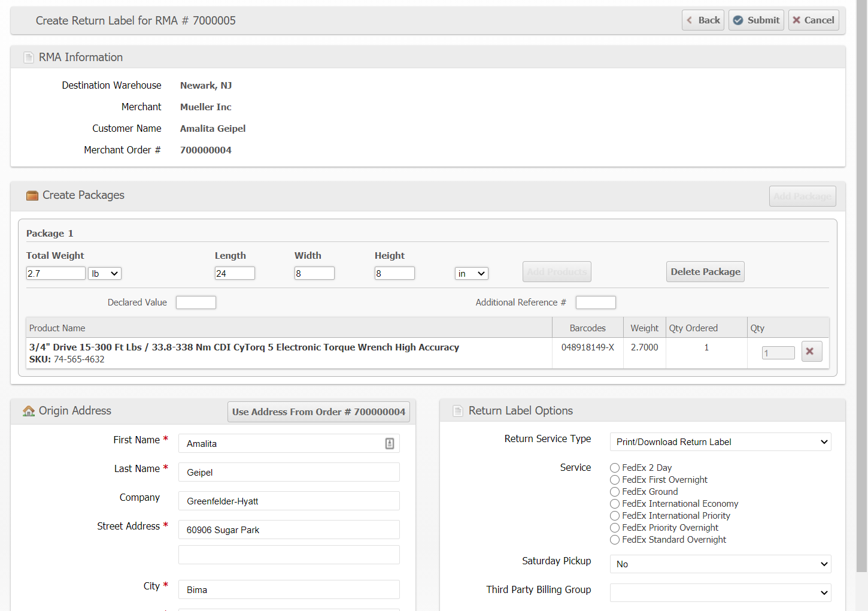Cancel the return label creation

[813, 20]
